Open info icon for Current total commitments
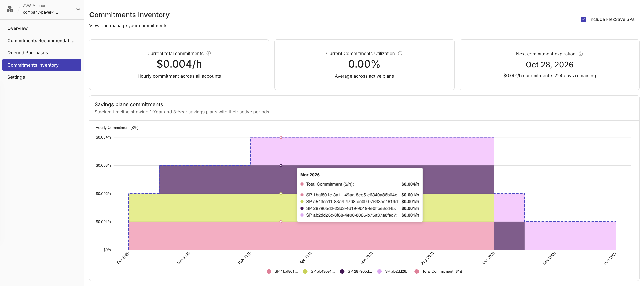 (x=209, y=53)
